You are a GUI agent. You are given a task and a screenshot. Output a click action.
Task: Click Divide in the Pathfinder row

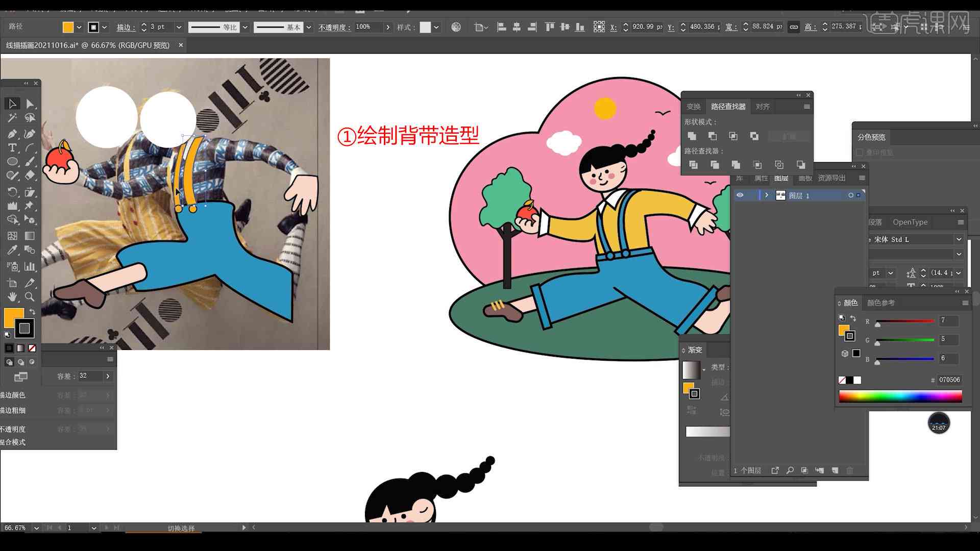(693, 165)
